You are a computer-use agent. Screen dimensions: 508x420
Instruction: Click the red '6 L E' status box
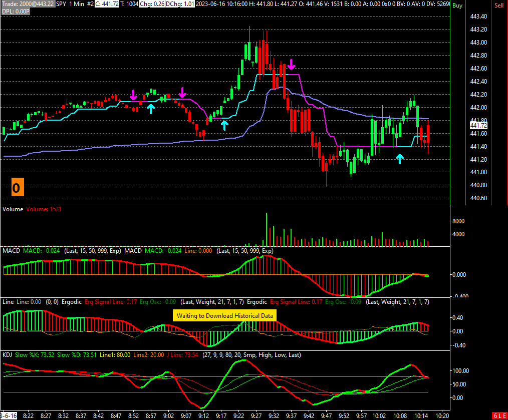(499, 416)
